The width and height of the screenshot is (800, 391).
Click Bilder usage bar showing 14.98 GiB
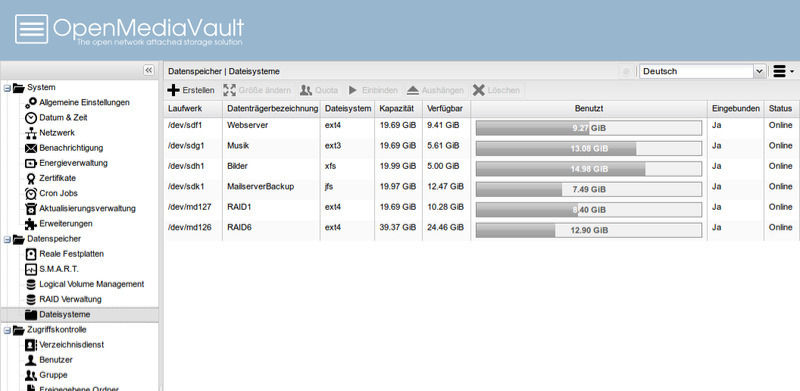(589, 169)
